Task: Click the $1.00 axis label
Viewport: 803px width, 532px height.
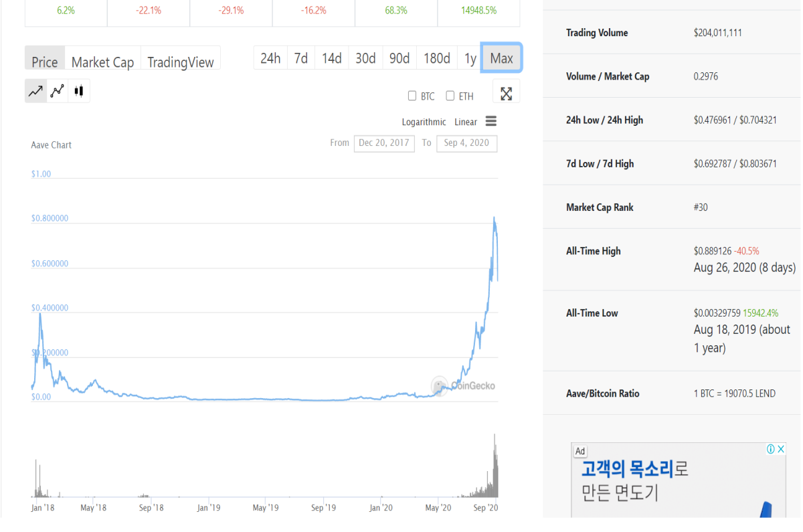Action: (x=41, y=174)
